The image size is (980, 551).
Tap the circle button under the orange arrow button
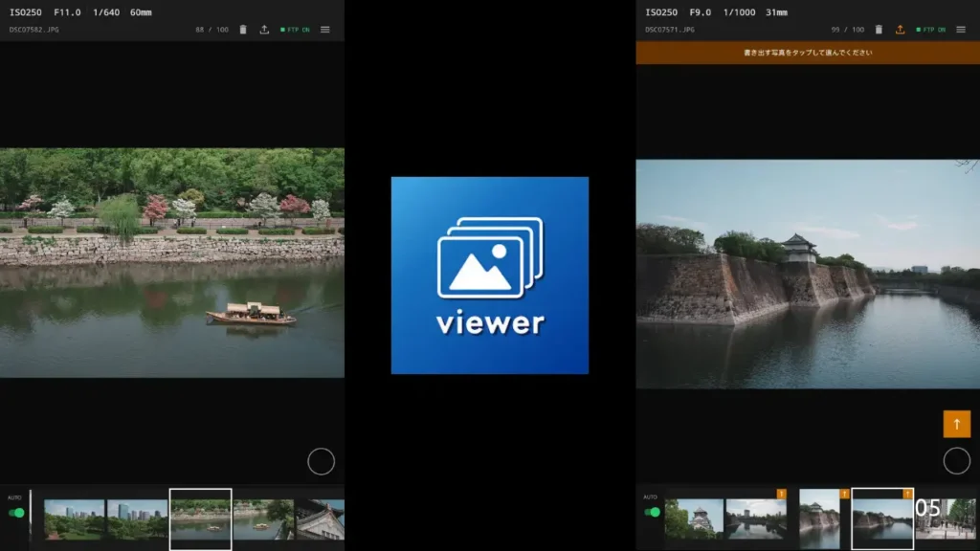click(x=957, y=461)
